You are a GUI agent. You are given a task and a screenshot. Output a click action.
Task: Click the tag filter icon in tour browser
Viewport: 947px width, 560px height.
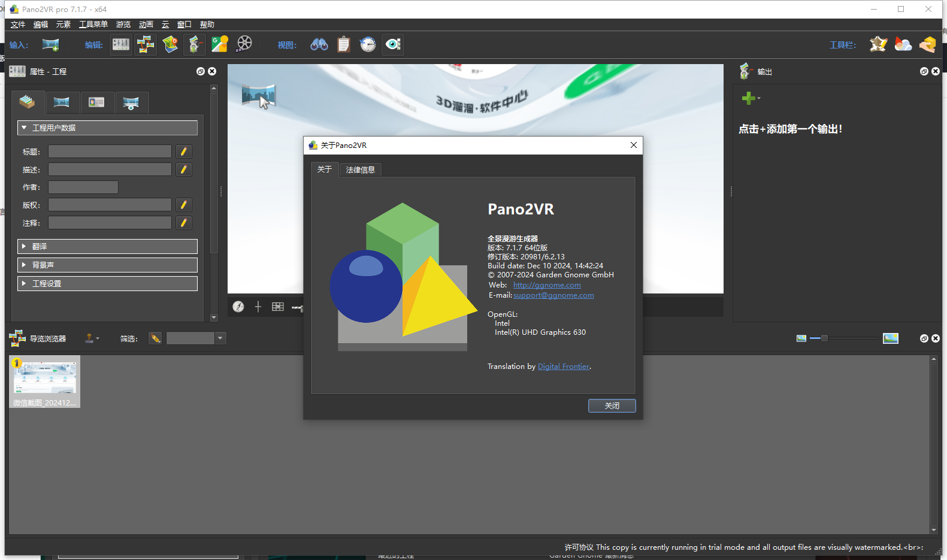point(155,338)
